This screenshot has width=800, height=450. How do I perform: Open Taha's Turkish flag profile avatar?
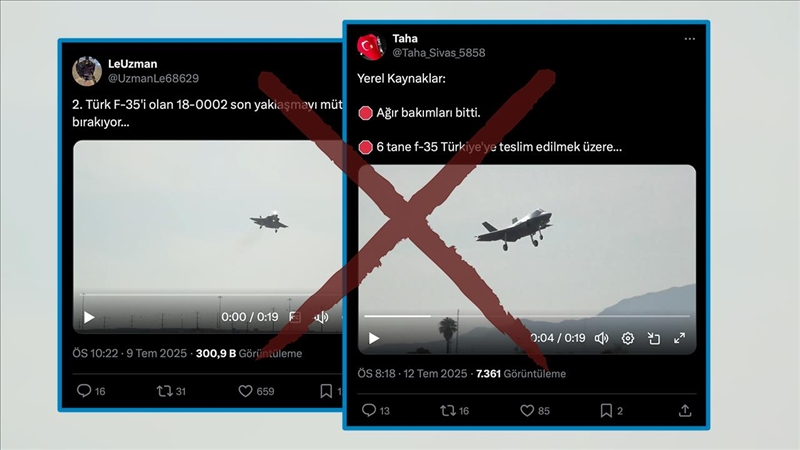[x=371, y=46]
